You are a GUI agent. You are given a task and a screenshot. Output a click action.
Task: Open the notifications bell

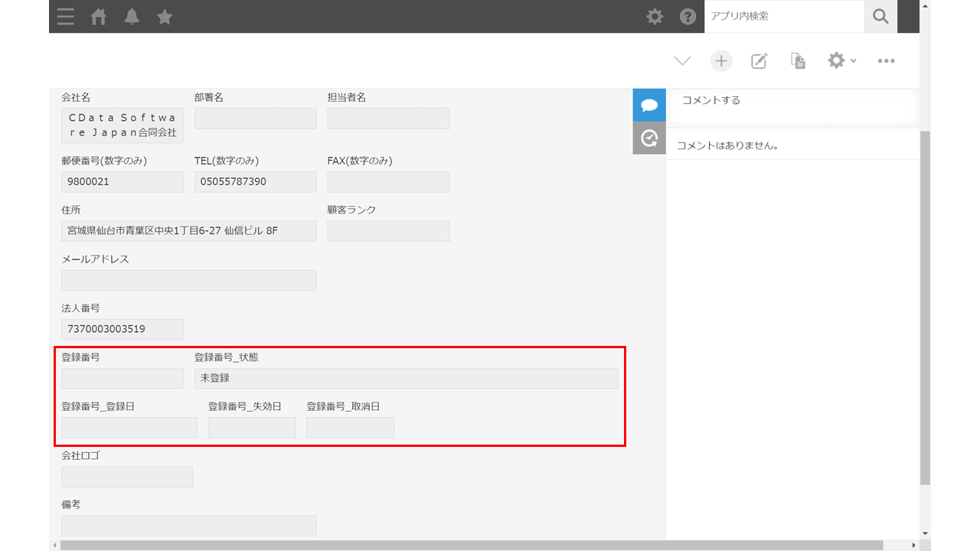(132, 16)
